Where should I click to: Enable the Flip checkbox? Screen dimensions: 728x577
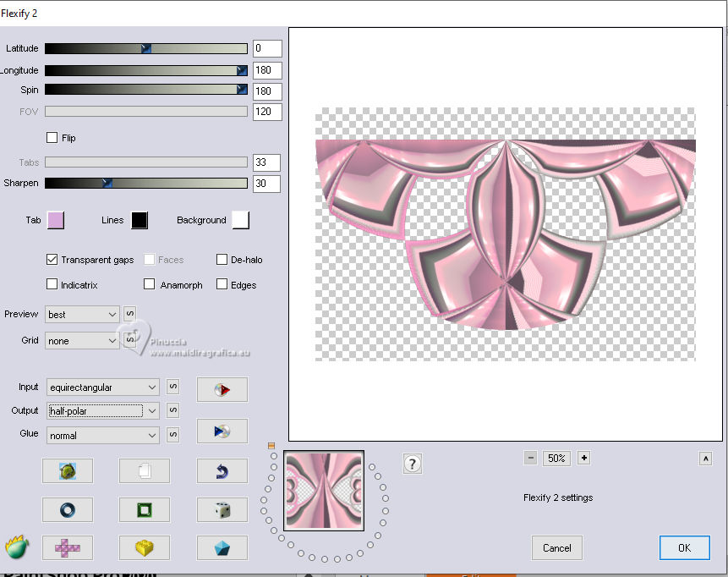pos(52,138)
